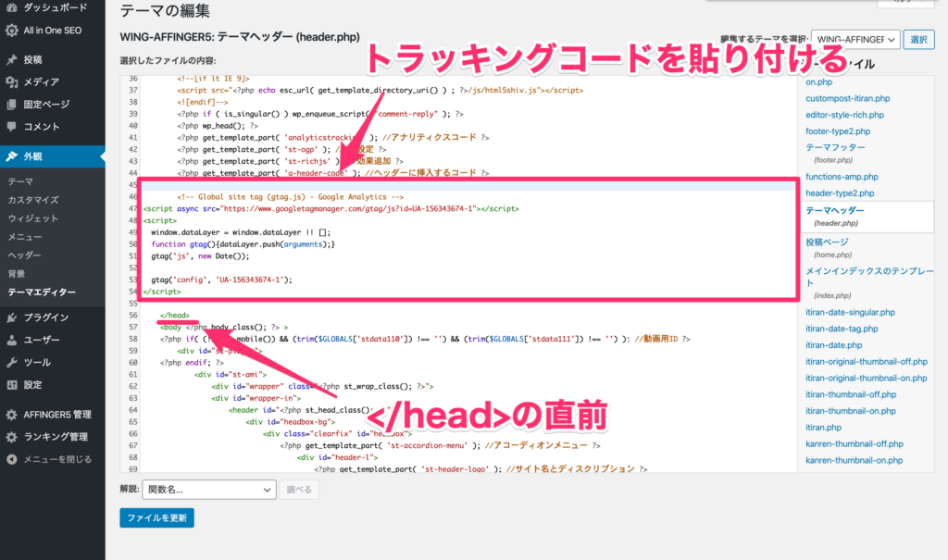Open the All in One SEO menu
Viewport: 948px width, 560px height.
53,31
